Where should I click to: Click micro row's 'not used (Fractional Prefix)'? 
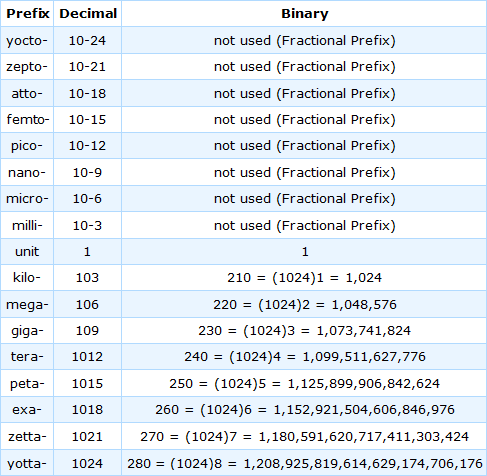[304, 199]
